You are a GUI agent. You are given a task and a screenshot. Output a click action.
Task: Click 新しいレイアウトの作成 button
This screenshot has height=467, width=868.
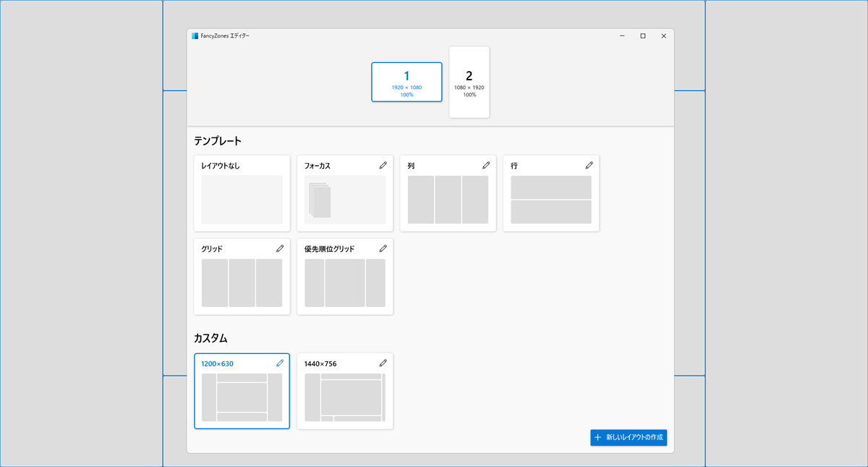pos(629,437)
